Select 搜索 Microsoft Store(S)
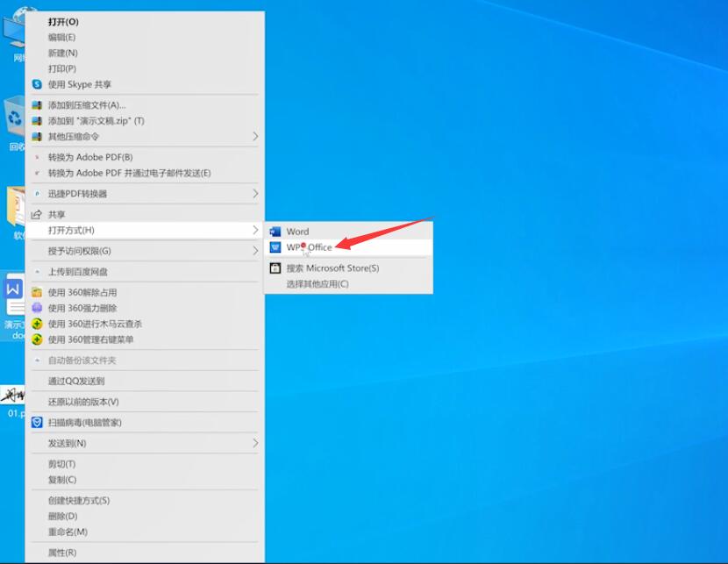728x564 pixels. (349, 268)
